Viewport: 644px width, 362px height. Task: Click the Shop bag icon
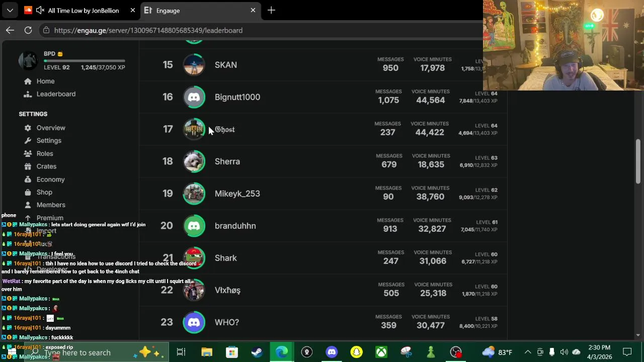click(x=28, y=192)
